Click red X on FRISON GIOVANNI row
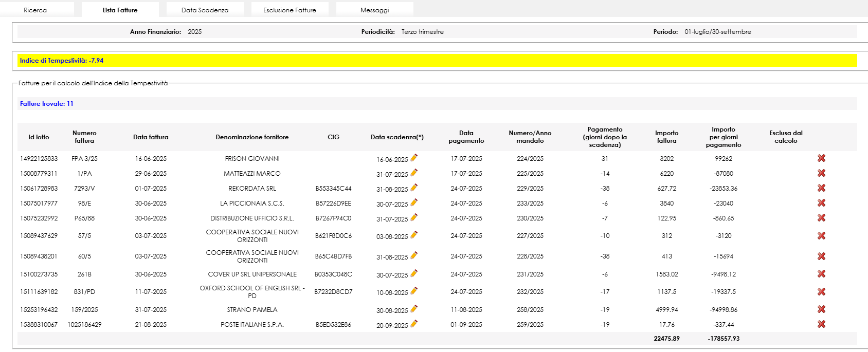Viewport: 868px width, 352px height. pyautogui.click(x=821, y=158)
